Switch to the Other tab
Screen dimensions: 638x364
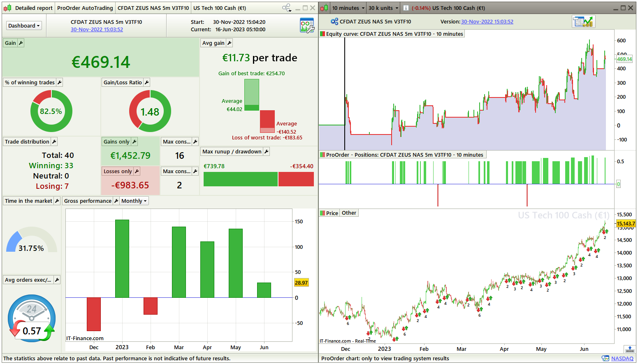click(349, 213)
